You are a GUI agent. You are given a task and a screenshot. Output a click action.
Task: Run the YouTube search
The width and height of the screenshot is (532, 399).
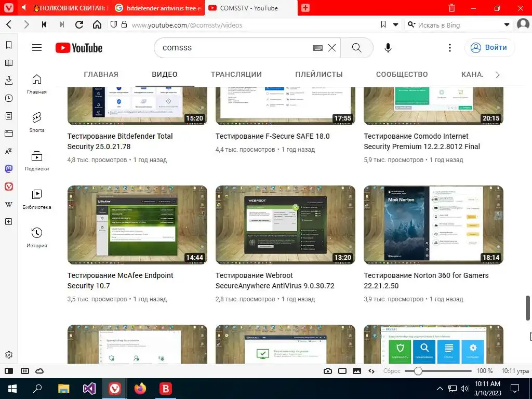point(356,47)
